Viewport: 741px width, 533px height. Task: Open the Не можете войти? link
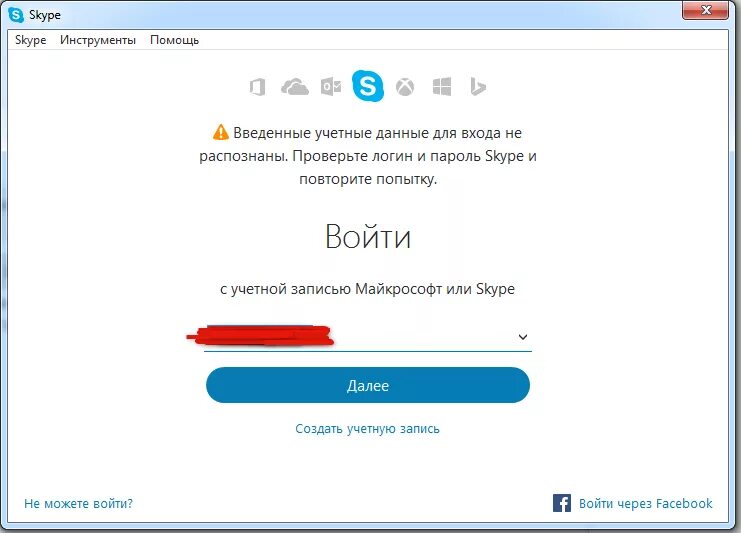pos(78,504)
